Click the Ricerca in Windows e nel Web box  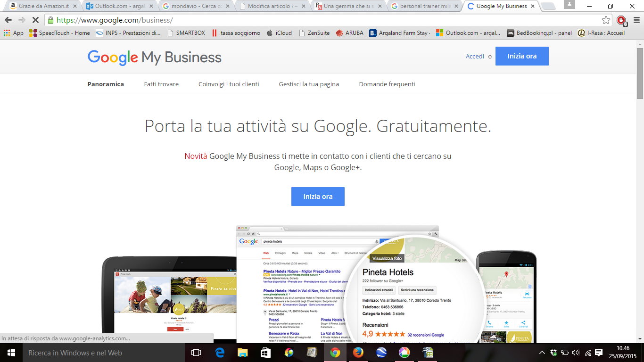point(104,353)
